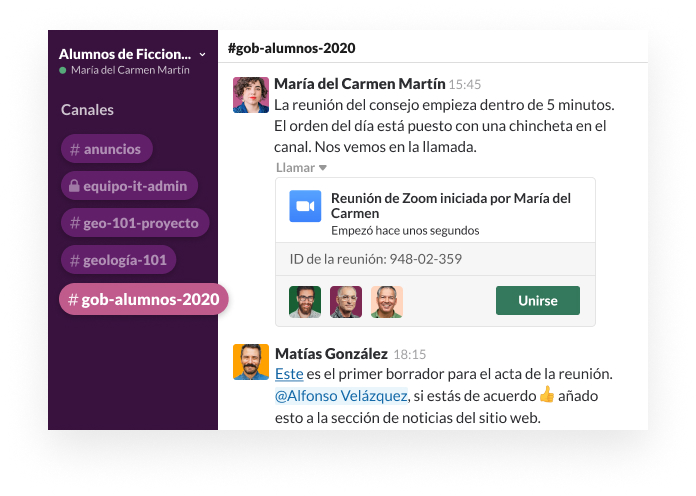This screenshot has height=496, width=696.
Task: Click the blue Zoom camera icon
Action: coord(305,206)
